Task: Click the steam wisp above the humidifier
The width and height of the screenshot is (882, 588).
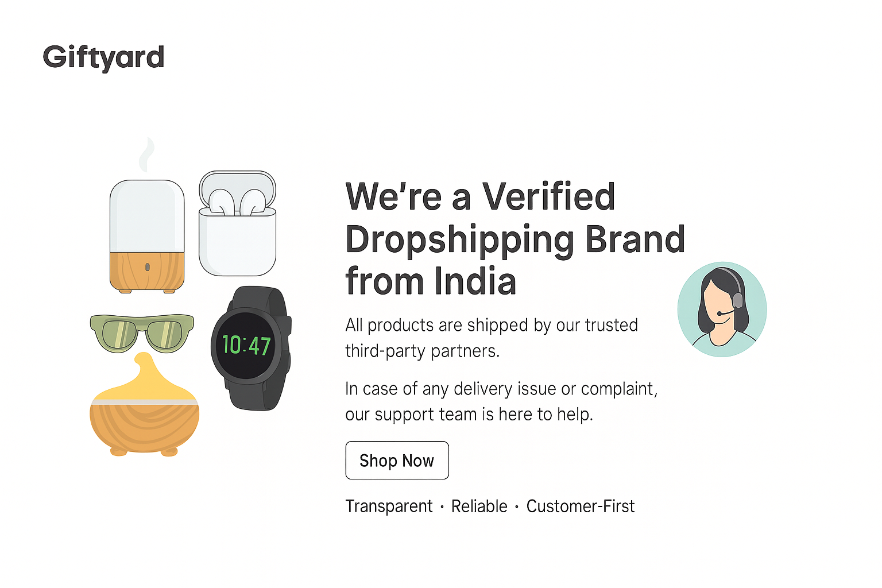Action: 147,155
